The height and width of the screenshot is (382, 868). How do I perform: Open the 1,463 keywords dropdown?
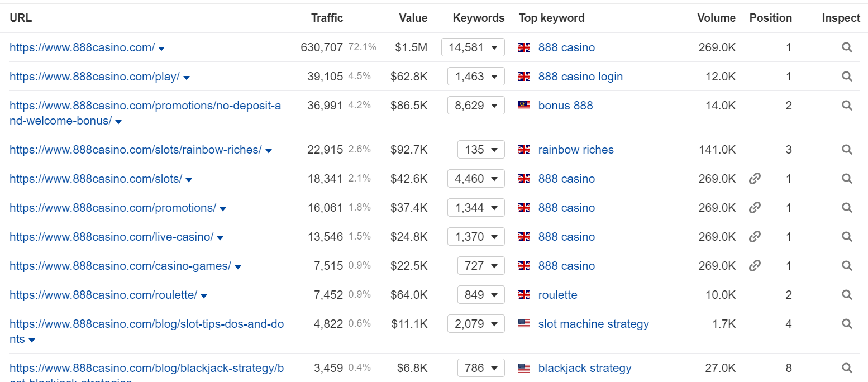476,77
